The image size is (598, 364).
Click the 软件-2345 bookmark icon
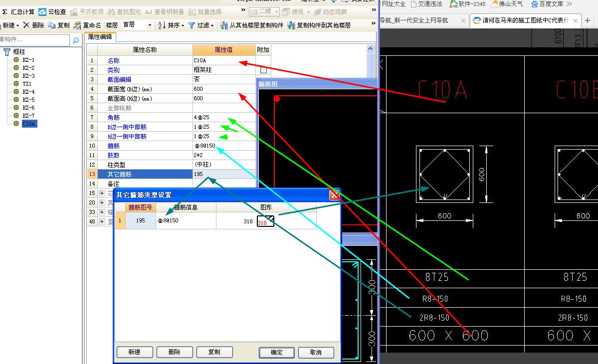click(x=453, y=4)
